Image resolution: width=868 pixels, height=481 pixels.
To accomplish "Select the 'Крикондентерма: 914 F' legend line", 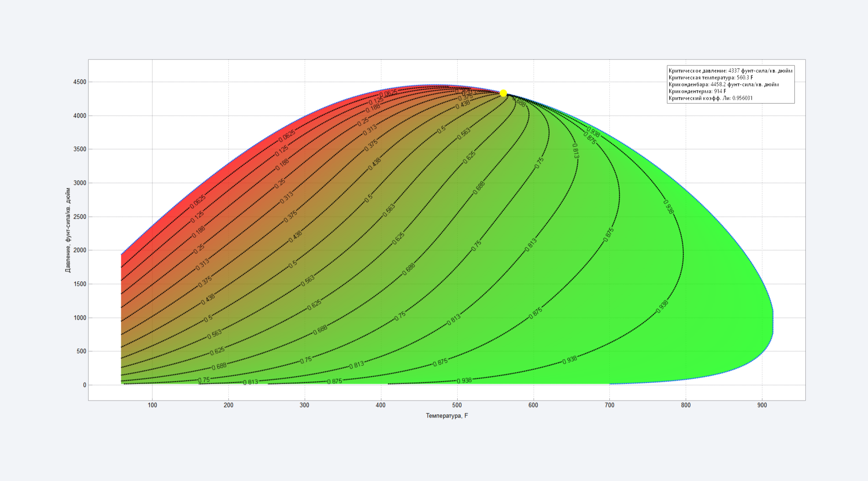I will coord(698,91).
